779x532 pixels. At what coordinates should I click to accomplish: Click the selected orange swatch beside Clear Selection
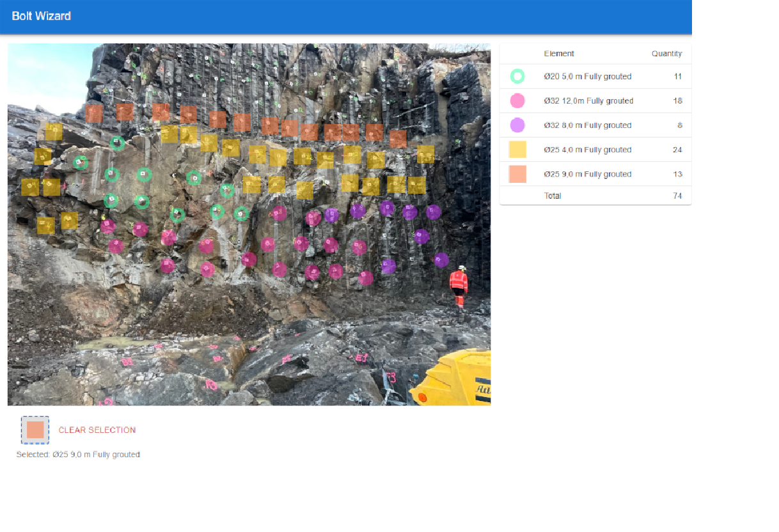[35, 430]
